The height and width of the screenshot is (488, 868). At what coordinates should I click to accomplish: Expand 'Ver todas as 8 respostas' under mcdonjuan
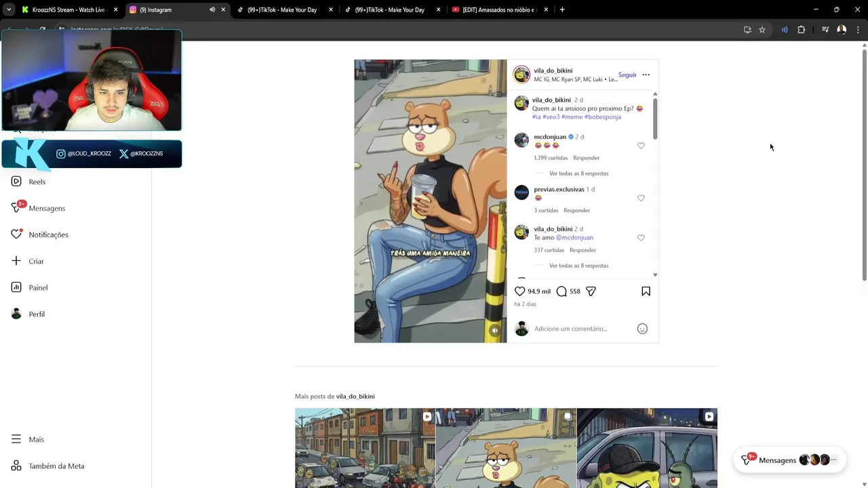[578, 174]
